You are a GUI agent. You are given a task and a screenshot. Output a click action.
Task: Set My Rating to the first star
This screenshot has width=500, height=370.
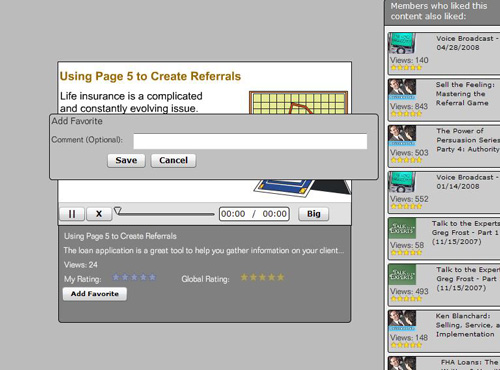(x=116, y=277)
